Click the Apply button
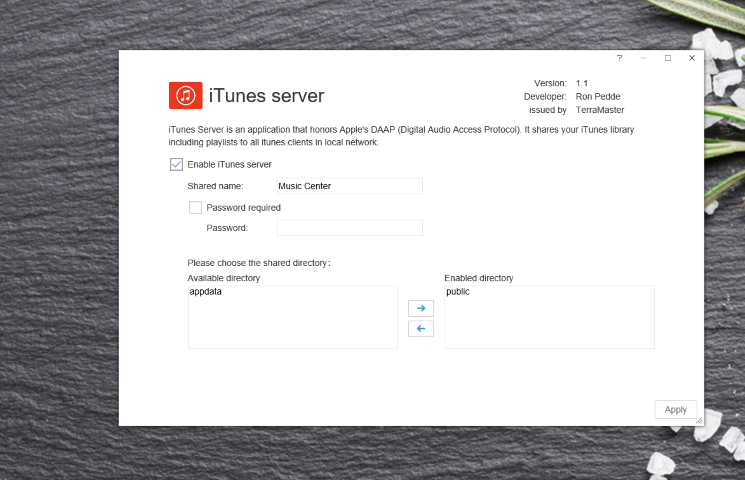 676,409
